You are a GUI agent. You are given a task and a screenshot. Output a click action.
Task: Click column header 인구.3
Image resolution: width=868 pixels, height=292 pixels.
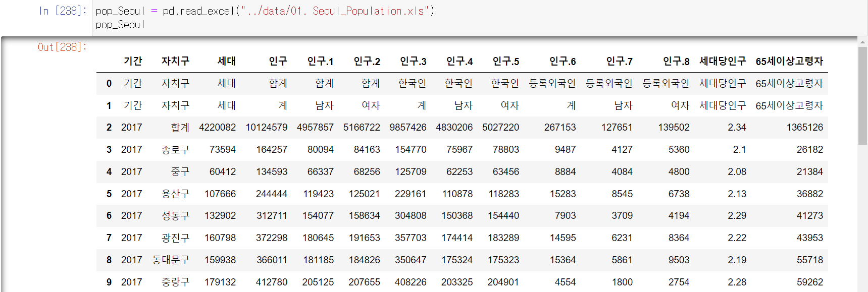413,61
